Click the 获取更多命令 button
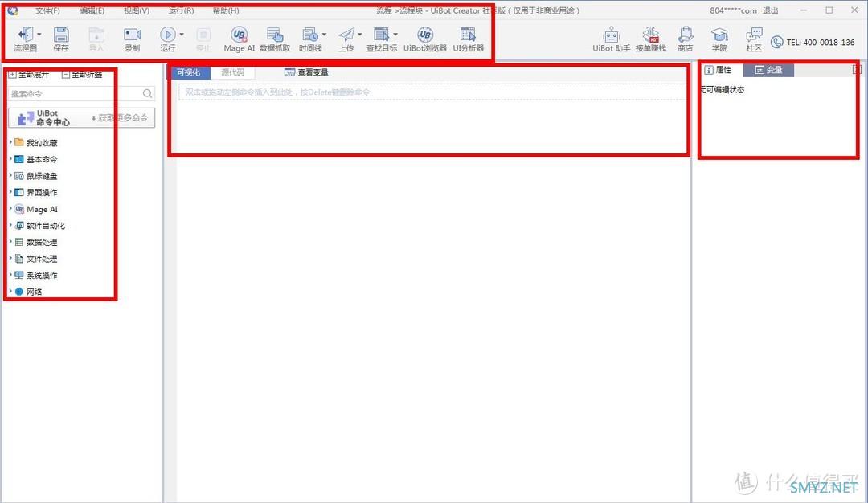Screen dimensions: 868x503 120,118
